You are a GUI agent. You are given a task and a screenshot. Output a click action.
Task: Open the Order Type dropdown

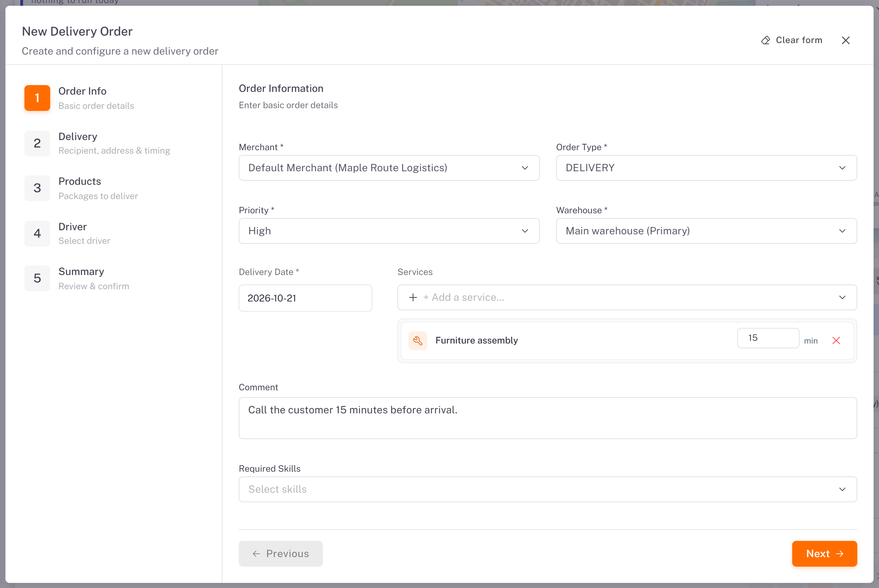coord(706,168)
